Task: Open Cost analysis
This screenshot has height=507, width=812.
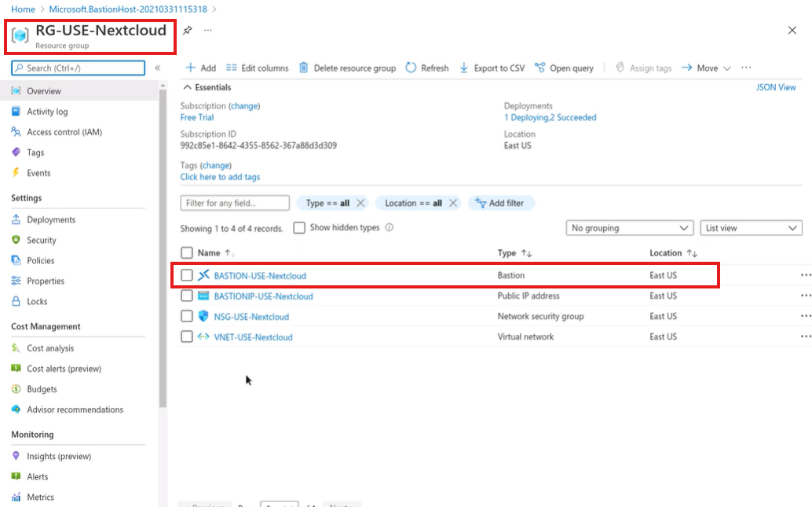Action: [x=50, y=348]
